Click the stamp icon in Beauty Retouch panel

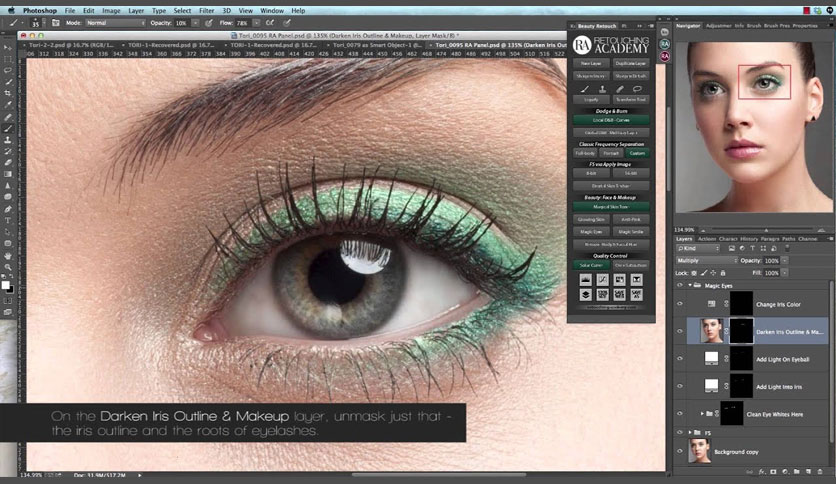(x=602, y=89)
